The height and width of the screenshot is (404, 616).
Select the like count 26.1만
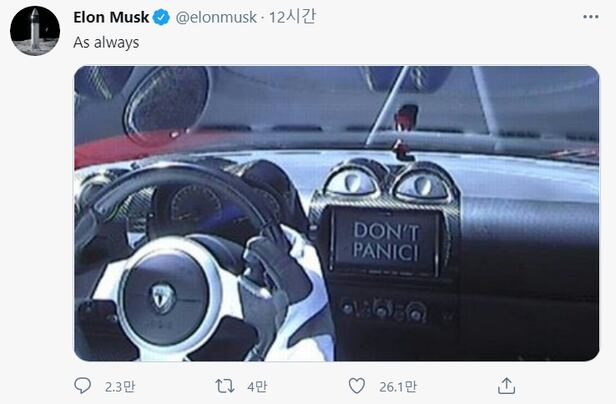(x=398, y=387)
